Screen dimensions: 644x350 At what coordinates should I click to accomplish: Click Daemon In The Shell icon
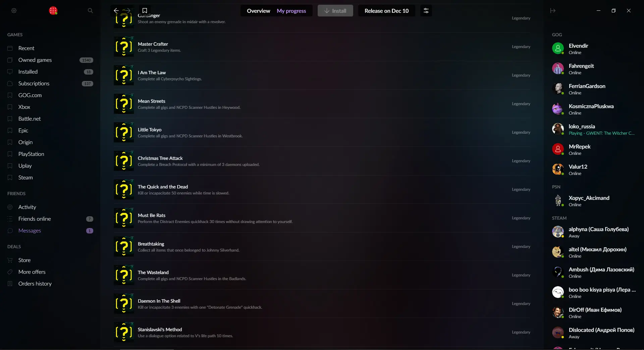124,304
